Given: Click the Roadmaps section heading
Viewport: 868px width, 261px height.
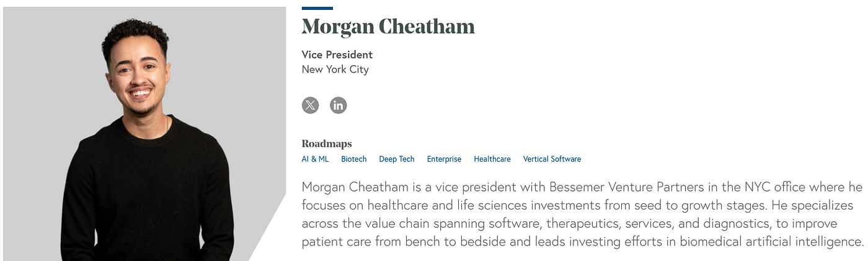Looking at the screenshot, I should pos(327,144).
